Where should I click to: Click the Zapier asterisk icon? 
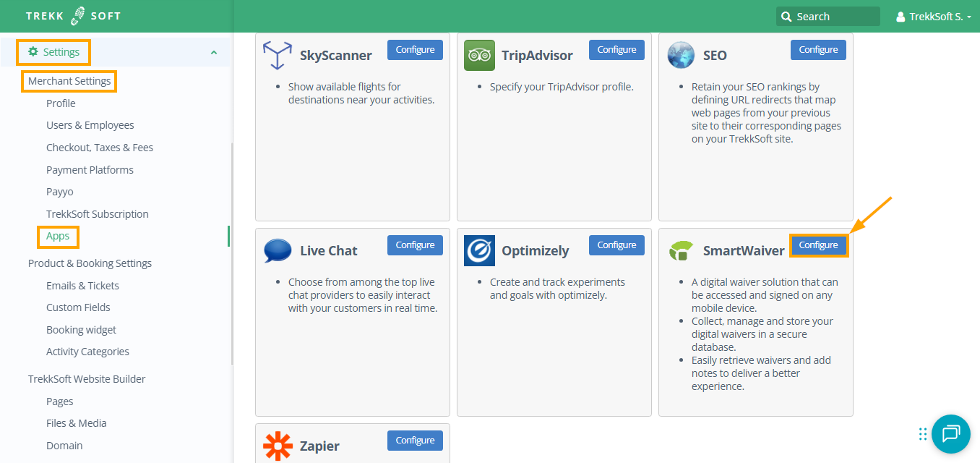point(278,446)
